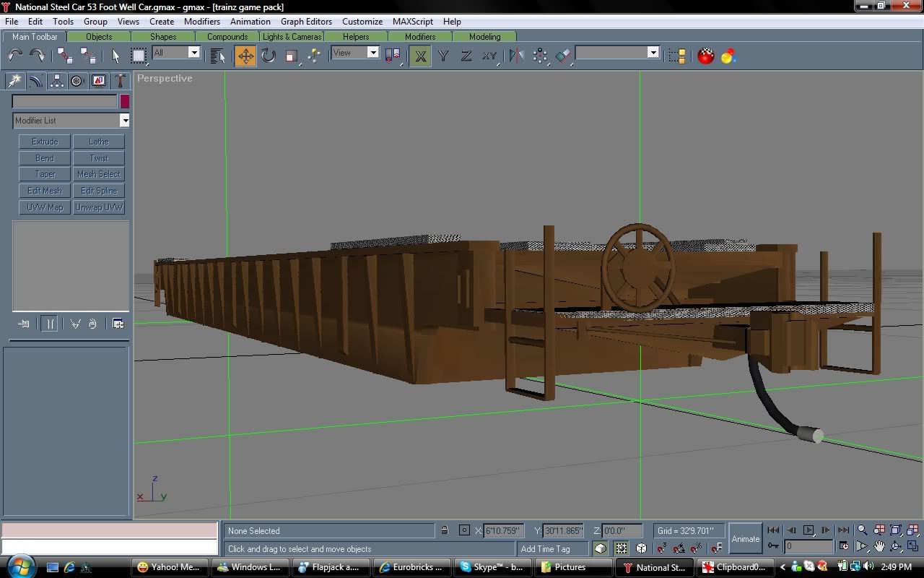924x578 pixels.
Task: Click the Redo arrow in the main toolbar
Action: [37, 56]
